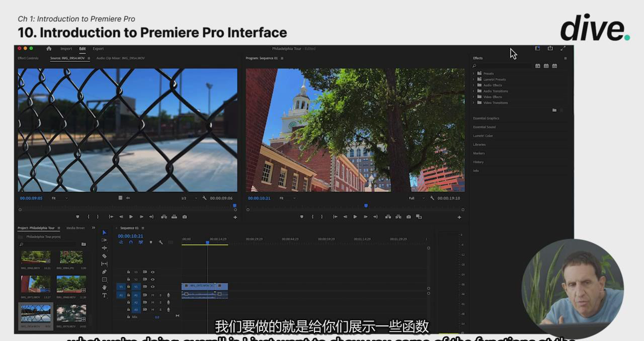Open Program monitor Full resolution dropdown
The image size is (644, 341).
[417, 198]
